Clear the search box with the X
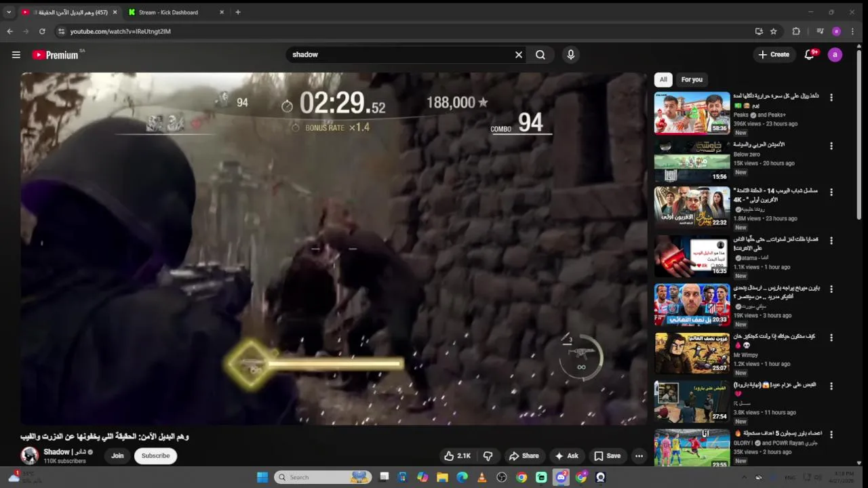 pyautogui.click(x=519, y=55)
